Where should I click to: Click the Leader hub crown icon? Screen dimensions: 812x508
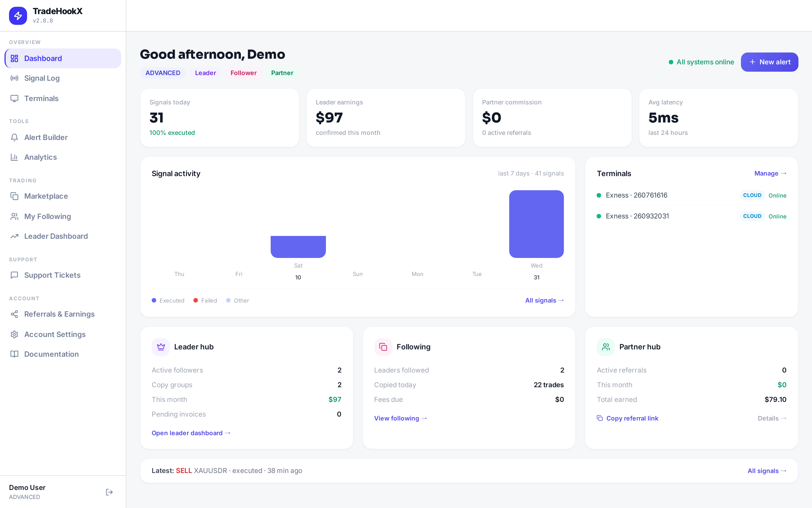[161, 347]
